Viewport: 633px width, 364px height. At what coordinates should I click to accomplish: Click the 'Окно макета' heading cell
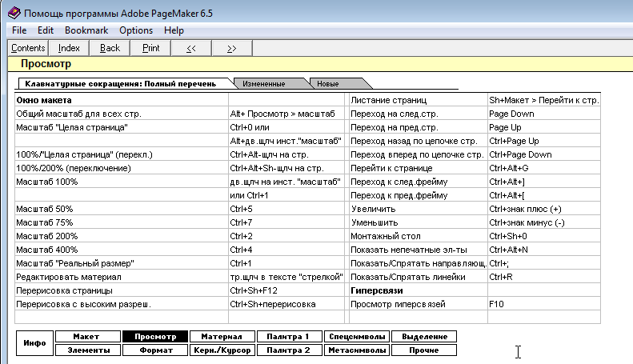point(122,100)
